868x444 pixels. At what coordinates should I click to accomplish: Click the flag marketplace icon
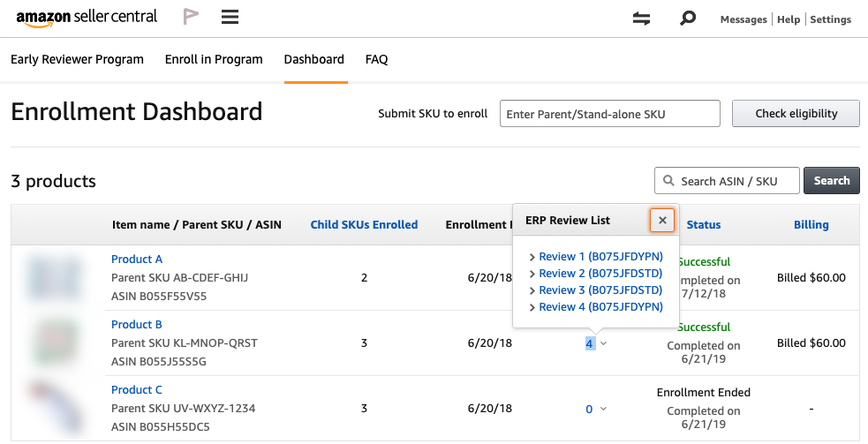[x=191, y=17]
